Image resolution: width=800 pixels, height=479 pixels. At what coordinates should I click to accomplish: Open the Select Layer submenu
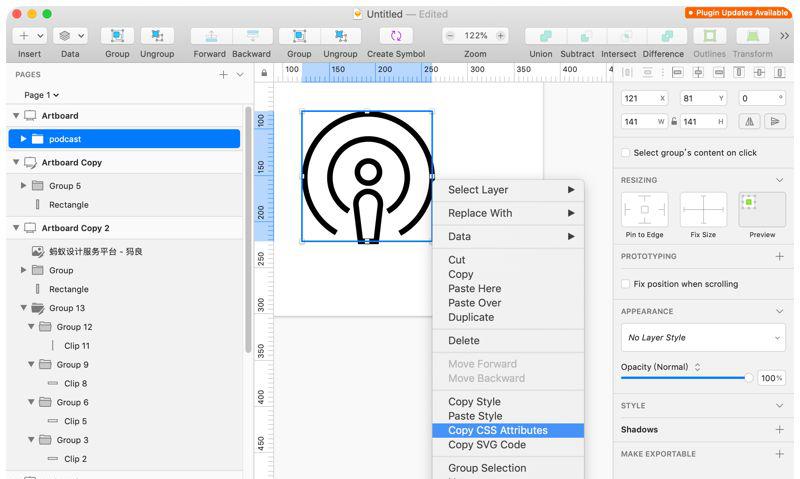pyautogui.click(x=508, y=190)
